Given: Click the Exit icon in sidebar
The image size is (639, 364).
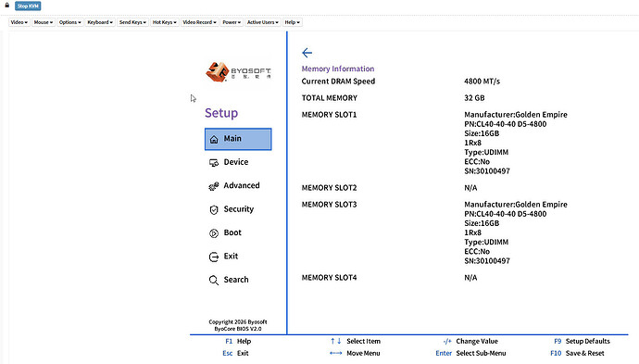Looking at the screenshot, I should [x=214, y=257].
